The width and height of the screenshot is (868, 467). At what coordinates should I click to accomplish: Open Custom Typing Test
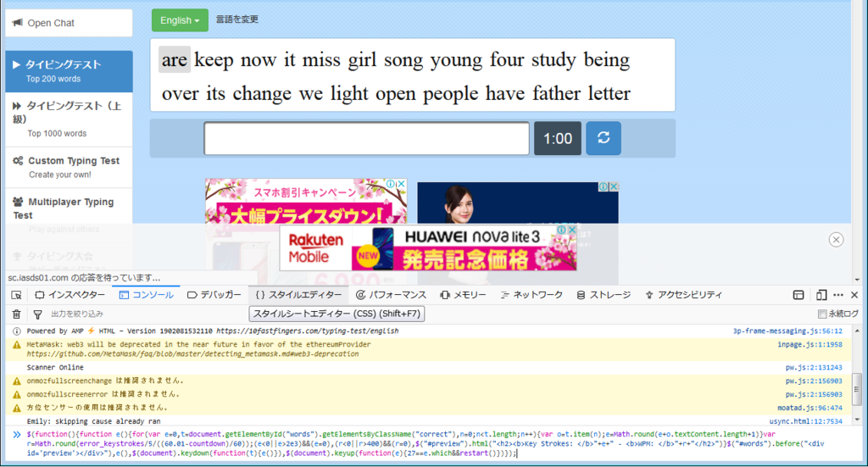pyautogui.click(x=69, y=167)
